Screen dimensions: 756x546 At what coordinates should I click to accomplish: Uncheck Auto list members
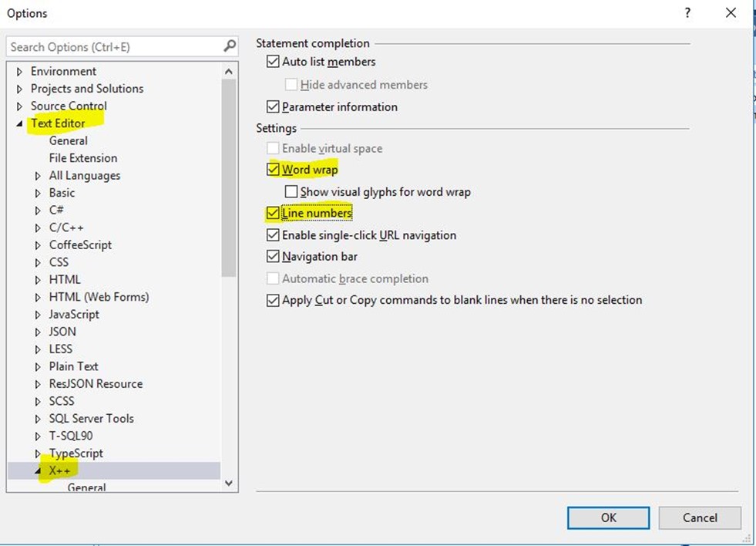point(273,62)
